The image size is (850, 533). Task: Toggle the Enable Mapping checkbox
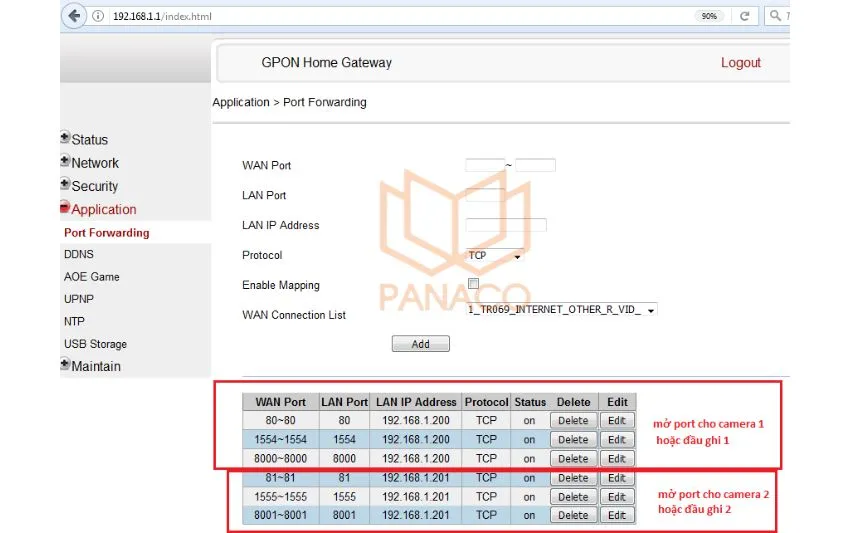coord(473,284)
